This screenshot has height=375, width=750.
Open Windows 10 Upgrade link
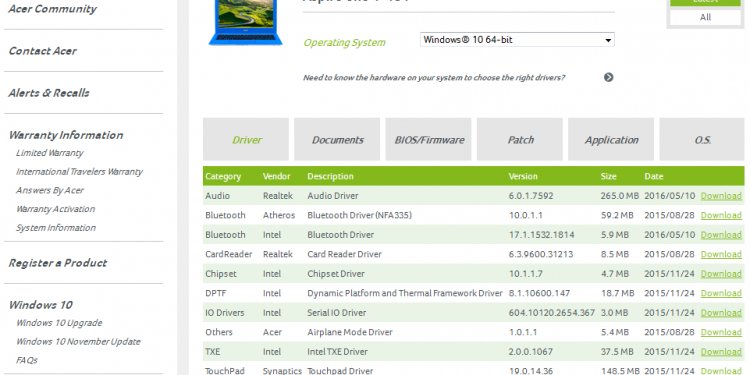pos(59,323)
